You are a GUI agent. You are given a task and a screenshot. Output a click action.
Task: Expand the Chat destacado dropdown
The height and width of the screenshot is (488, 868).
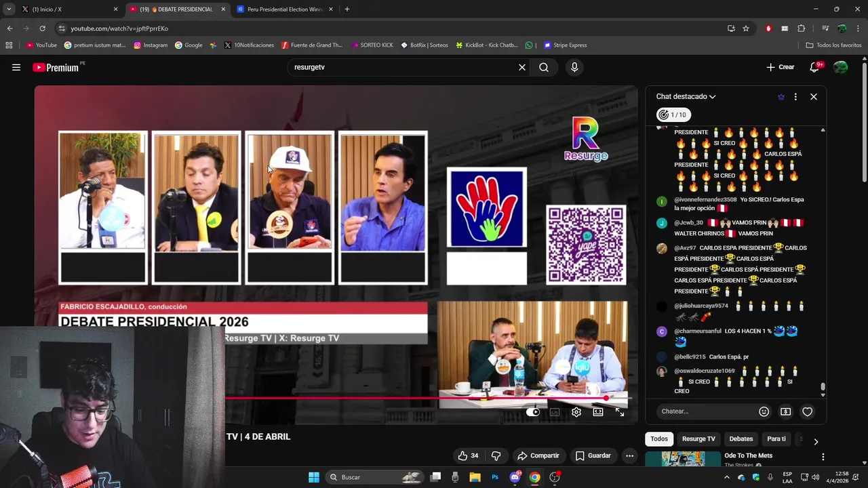(686, 97)
